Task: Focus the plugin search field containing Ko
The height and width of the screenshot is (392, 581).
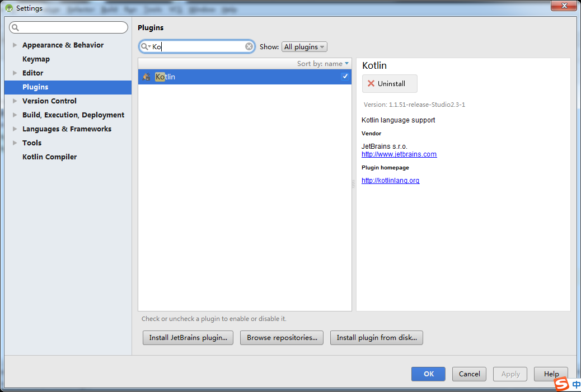Action: (197, 46)
